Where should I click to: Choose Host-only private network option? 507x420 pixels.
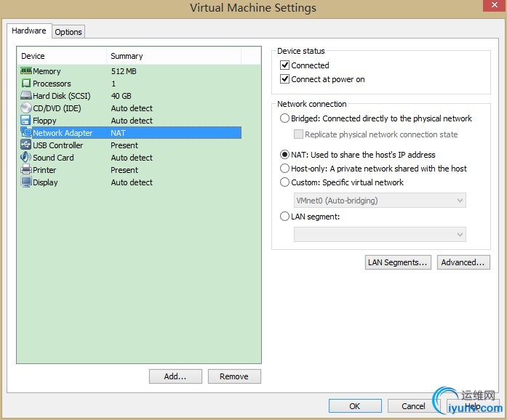click(284, 169)
